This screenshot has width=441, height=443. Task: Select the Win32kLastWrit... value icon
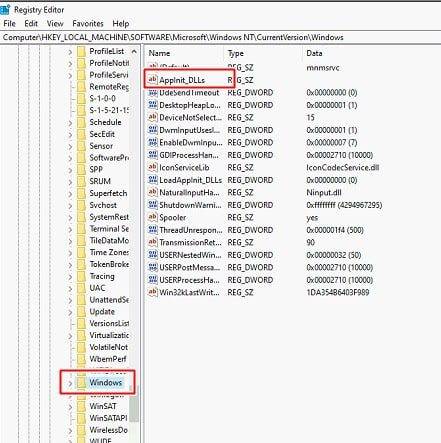pyautogui.click(x=152, y=292)
